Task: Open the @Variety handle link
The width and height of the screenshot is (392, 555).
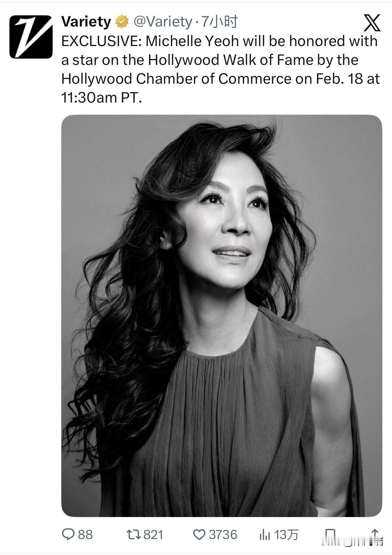Action: pos(163,22)
